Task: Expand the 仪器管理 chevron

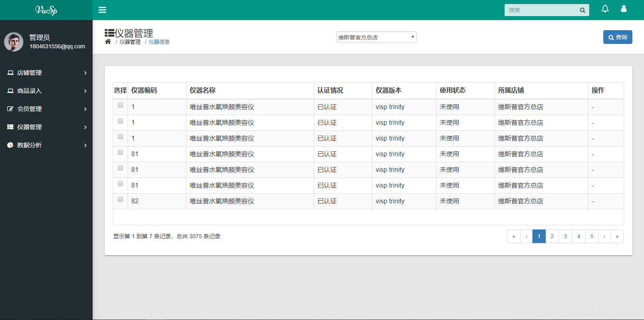Action: coord(85,127)
